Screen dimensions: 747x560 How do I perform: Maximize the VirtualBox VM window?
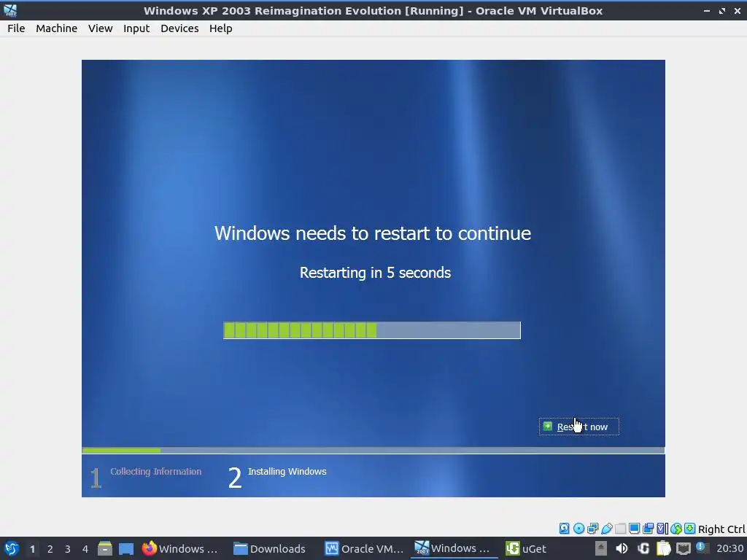[x=722, y=10]
